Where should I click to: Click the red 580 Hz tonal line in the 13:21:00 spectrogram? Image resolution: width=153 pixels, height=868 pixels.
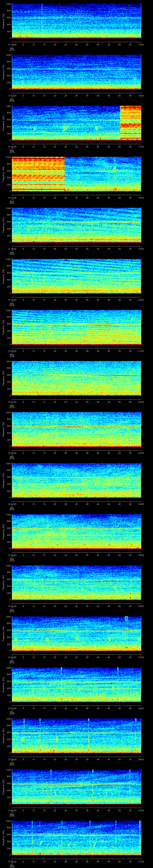point(77,375)
